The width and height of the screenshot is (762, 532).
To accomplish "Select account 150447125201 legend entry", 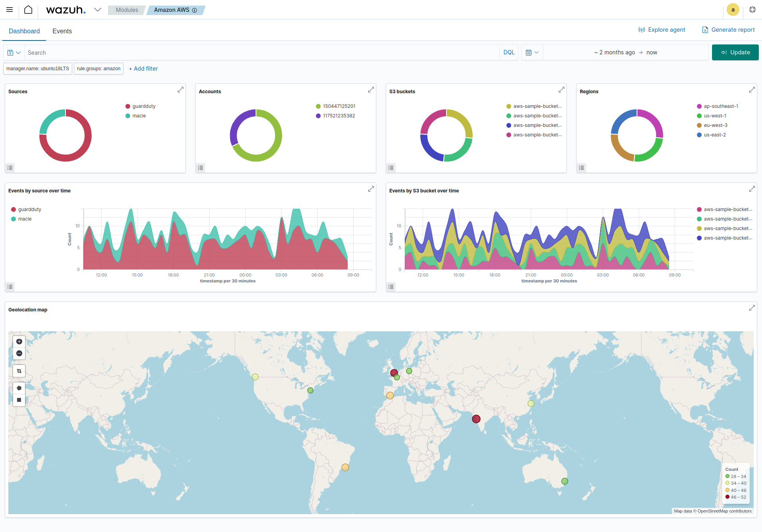I will tap(336, 106).
